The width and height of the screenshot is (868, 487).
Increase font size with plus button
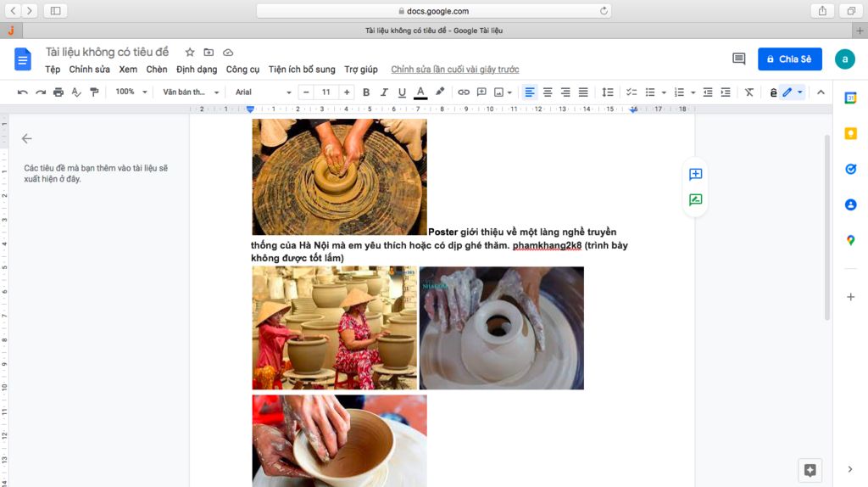[x=347, y=92]
